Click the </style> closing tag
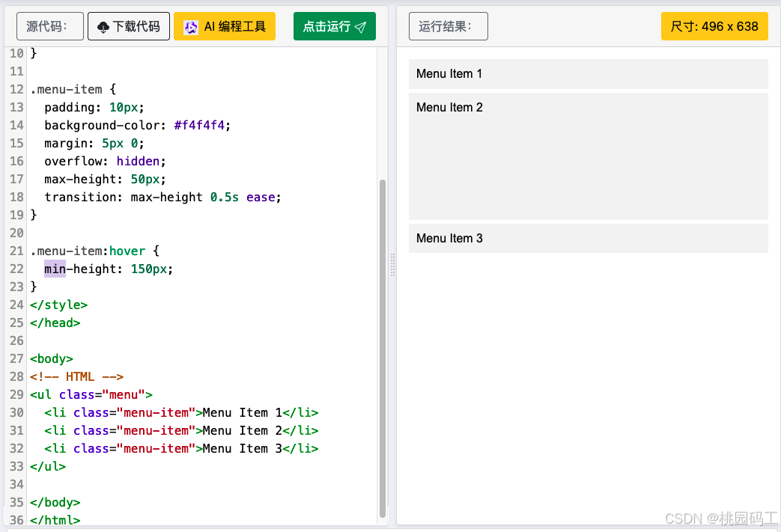 [58, 305]
